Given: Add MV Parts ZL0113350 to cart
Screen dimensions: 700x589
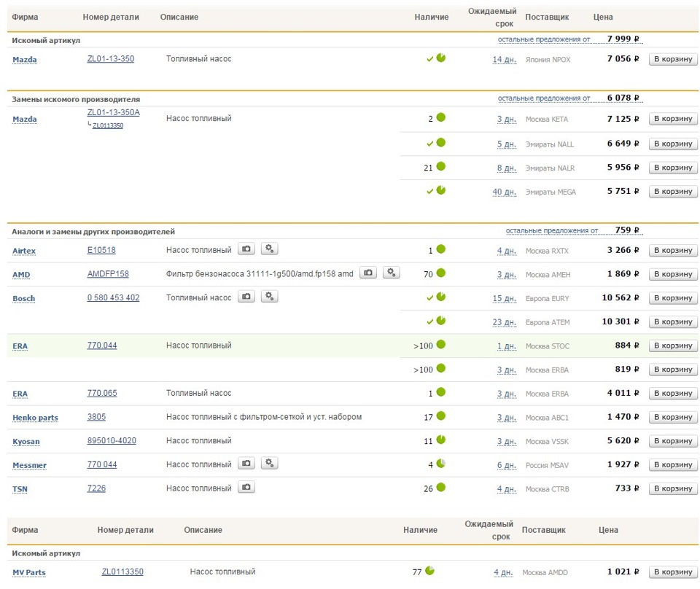Looking at the screenshot, I should point(673,572).
